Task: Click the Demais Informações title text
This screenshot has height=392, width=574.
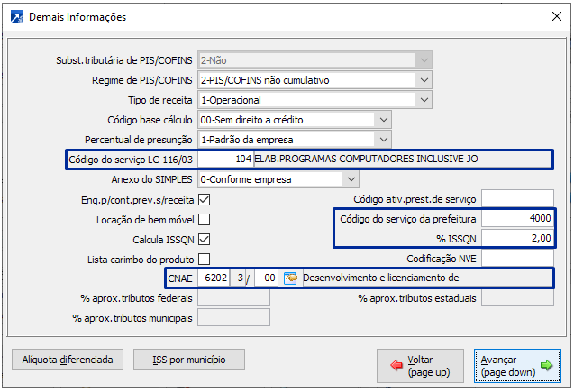Action: pos(77,17)
